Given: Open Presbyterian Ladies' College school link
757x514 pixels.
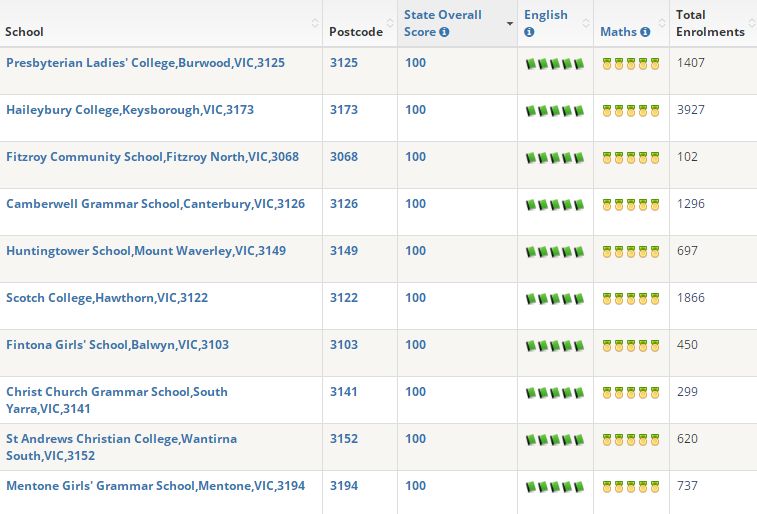Looking at the screenshot, I should point(145,63).
